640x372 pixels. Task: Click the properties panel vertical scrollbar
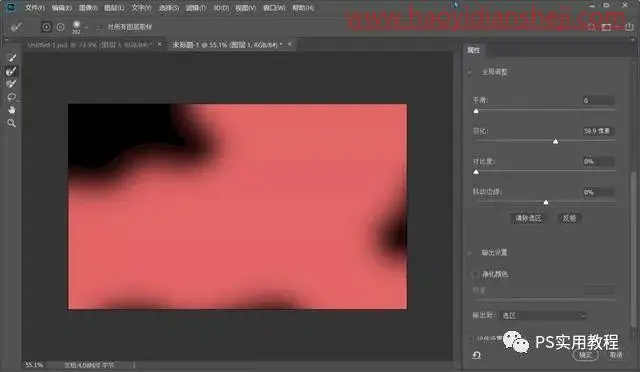click(633, 249)
